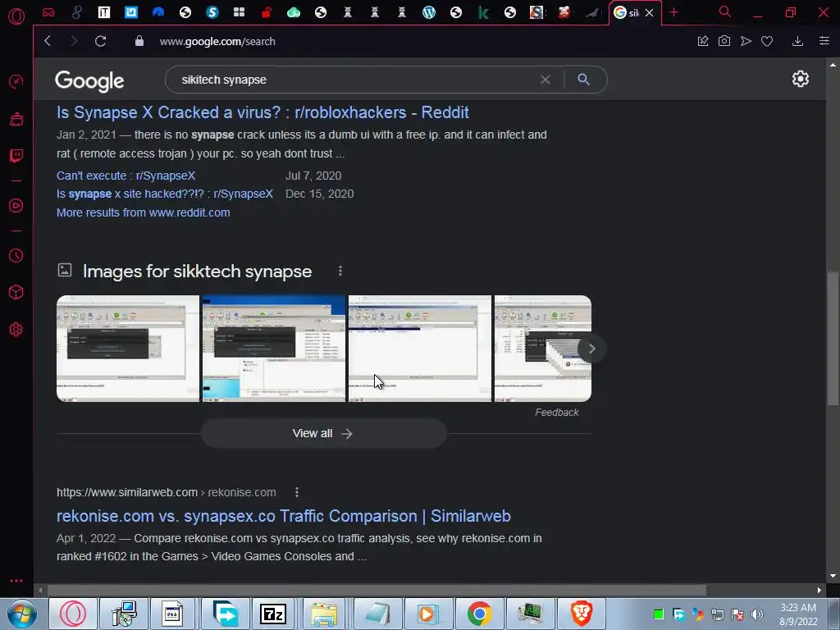
Task: Open options dots beside similarweb.com result
Action: pos(297,492)
